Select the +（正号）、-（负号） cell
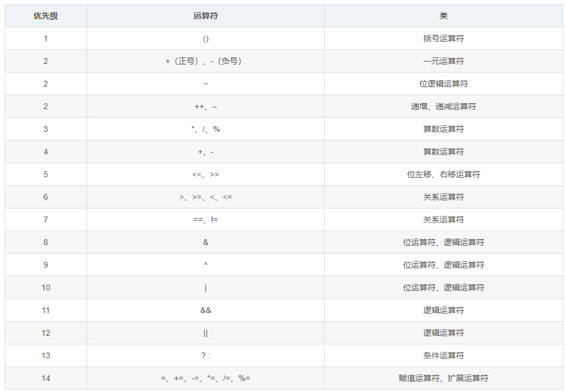 206,61
